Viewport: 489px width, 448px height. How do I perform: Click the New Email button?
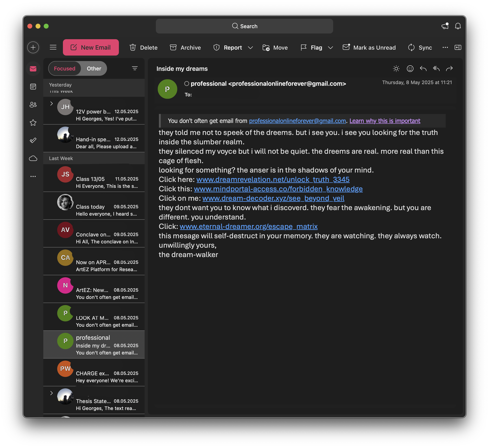pyautogui.click(x=91, y=48)
